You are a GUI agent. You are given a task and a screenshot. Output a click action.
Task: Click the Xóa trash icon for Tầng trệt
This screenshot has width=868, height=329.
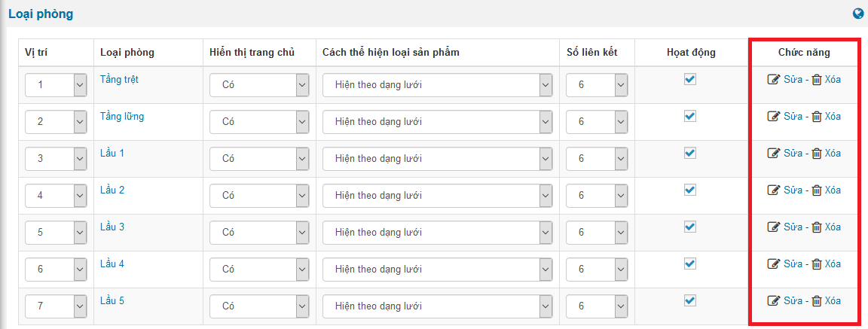click(x=816, y=80)
